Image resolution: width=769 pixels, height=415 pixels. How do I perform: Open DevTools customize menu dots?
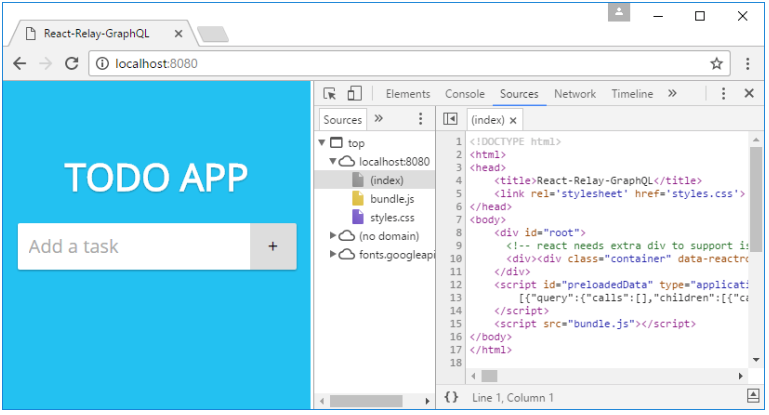(x=723, y=94)
